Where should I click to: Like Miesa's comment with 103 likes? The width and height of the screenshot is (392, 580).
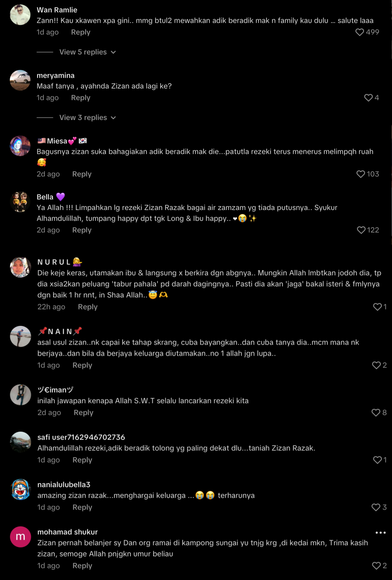coord(361,174)
